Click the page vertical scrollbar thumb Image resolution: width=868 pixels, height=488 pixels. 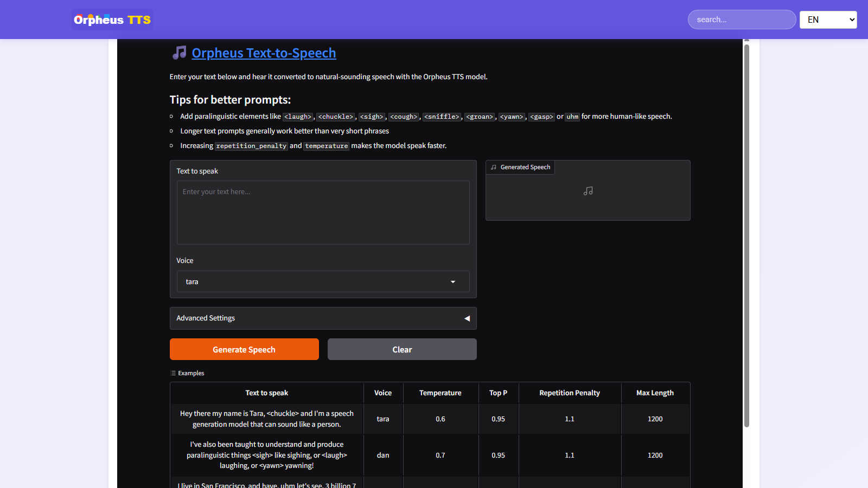pos(746,236)
